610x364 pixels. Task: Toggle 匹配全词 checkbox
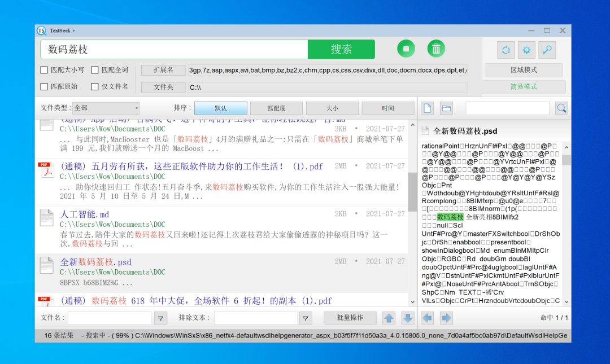[x=94, y=70]
